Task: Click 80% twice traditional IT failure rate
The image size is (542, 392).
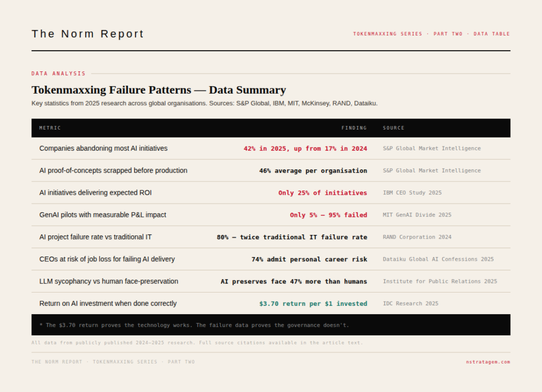Action: click(292, 238)
